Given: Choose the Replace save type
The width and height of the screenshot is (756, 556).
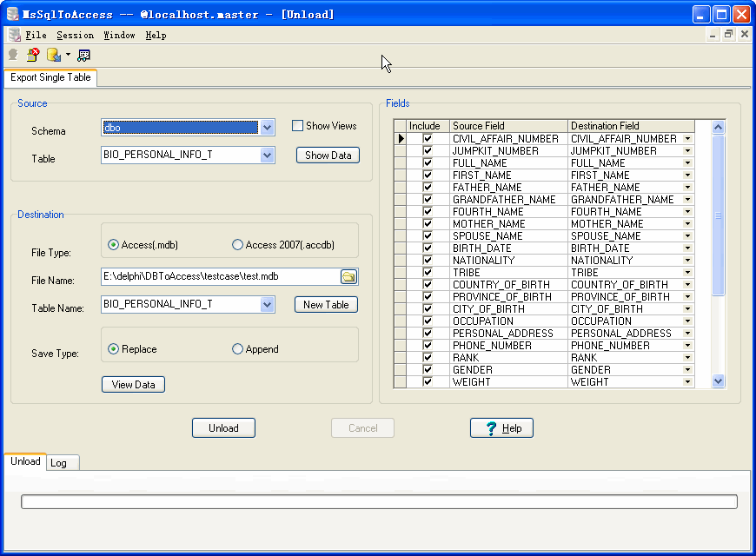Looking at the screenshot, I should pos(113,349).
